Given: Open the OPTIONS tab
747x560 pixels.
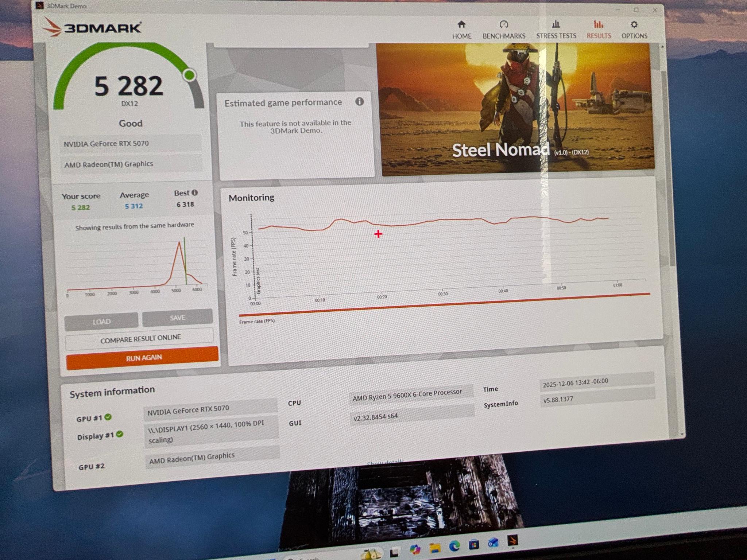Looking at the screenshot, I should [x=634, y=30].
